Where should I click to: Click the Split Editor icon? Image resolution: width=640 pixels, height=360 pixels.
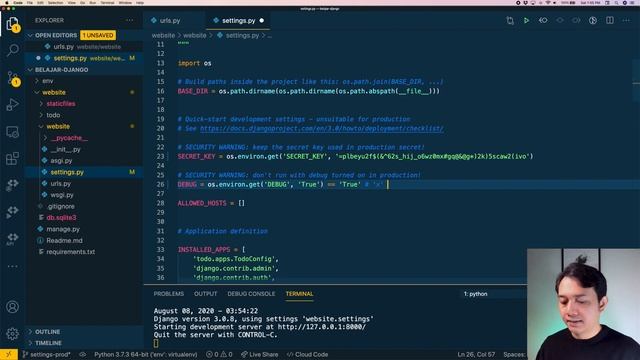(x=609, y=20)
